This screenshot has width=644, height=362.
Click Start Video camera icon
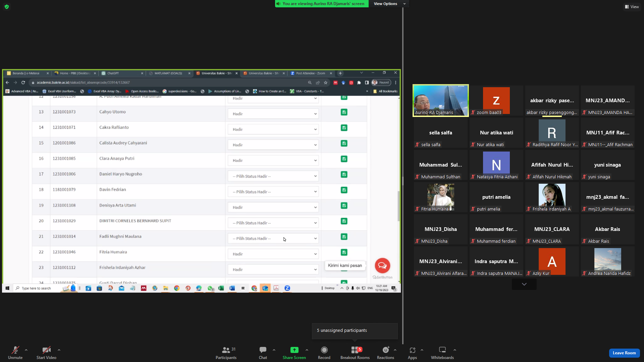click(x=46, y=350)
